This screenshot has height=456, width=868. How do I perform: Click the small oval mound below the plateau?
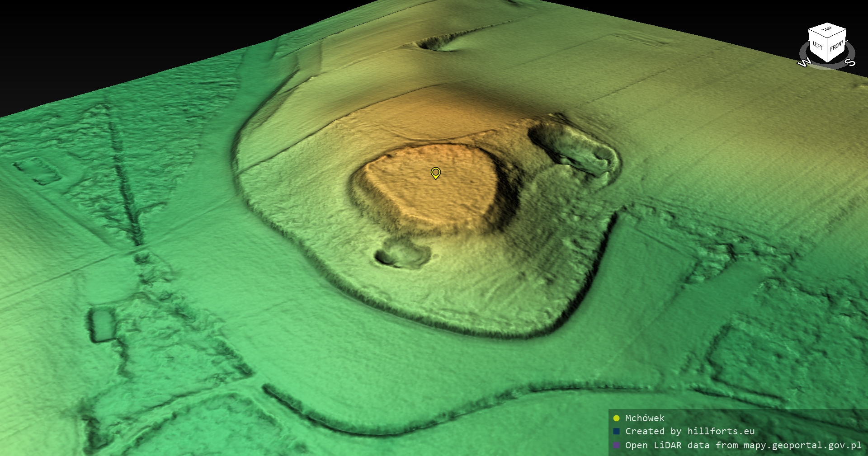coord(402,254)
